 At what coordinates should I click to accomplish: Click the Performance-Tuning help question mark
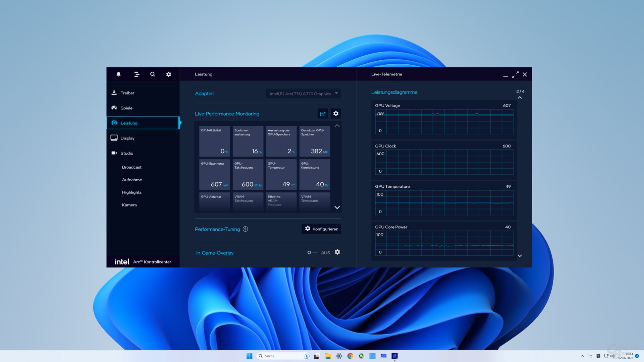[x=245, y=229]
